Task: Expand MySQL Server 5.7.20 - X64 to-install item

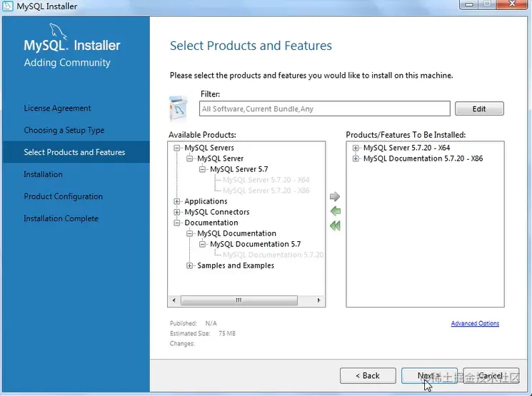Action: tap(355, 148)
